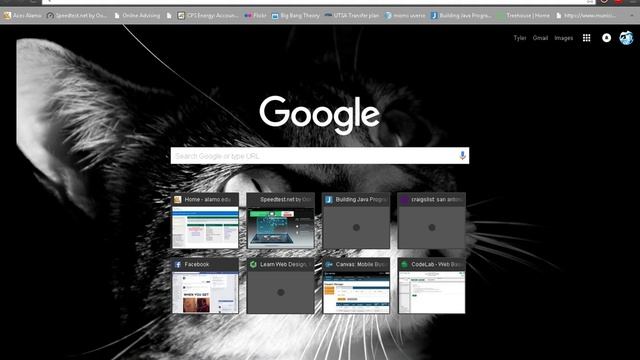The image size is (640, 360).
Task: Open the https://www... bookmark at bar end
Action: click(586, 16)
